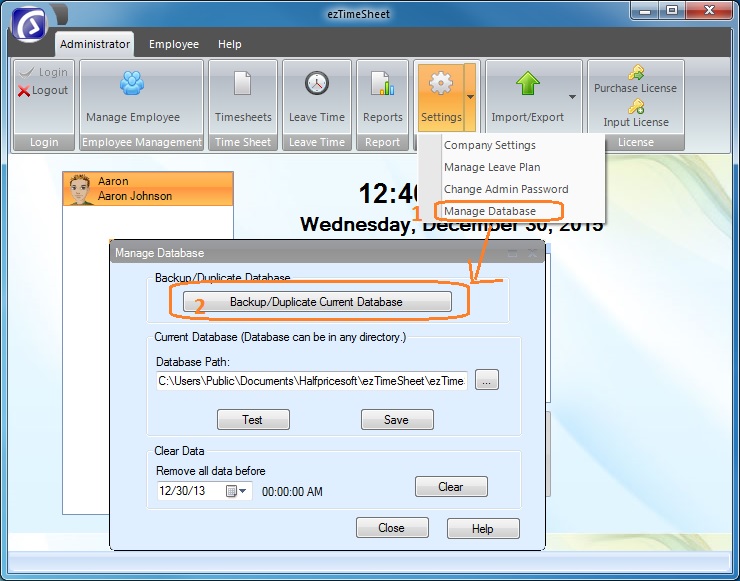Click the Input License icon
The height and width of the screenshot is (581, 740).
click(635, 107)
